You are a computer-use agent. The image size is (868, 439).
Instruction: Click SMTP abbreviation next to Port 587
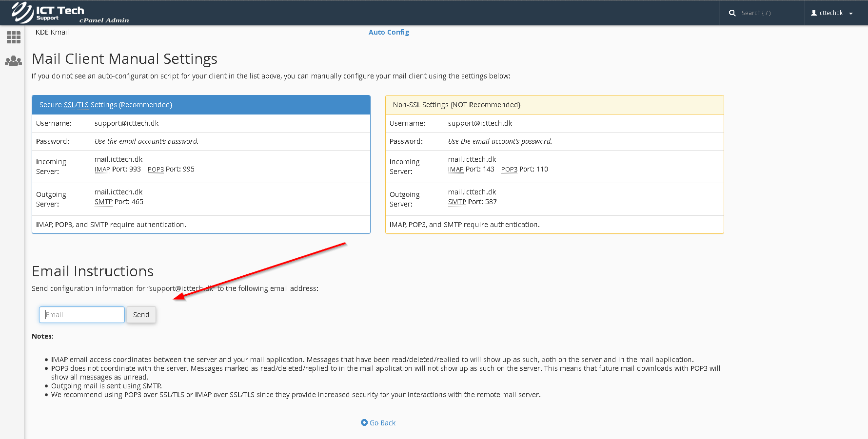457,202
